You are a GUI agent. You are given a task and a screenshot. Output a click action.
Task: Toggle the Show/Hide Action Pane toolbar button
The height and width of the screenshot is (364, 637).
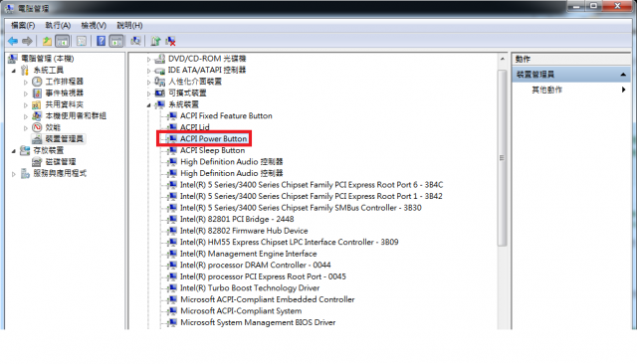pos(116,41)
